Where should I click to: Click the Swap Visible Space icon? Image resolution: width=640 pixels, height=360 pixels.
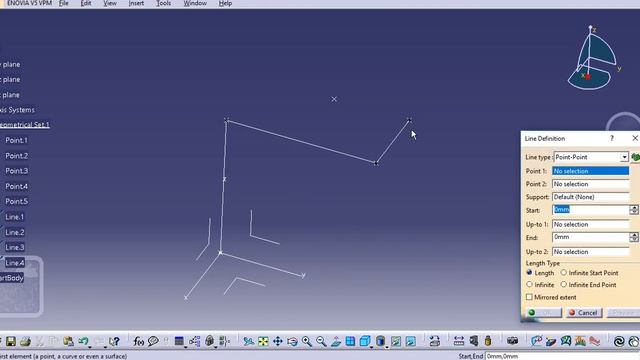coord(411,341)
